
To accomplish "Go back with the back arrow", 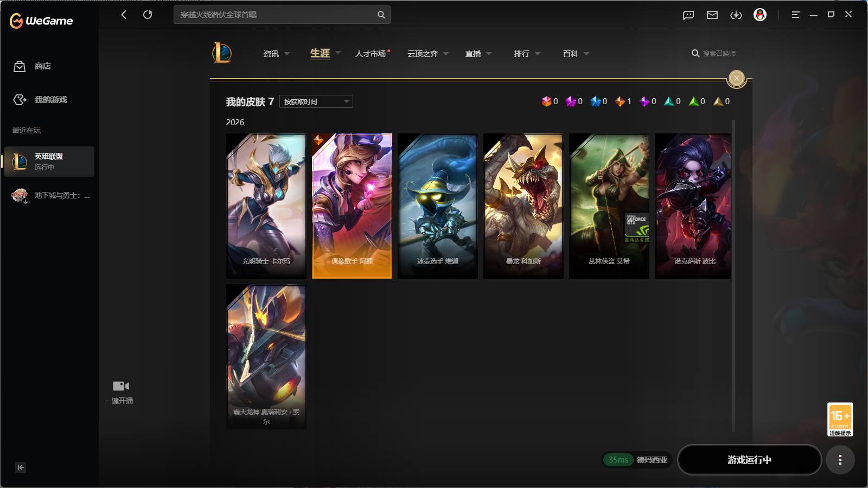I will [x=124, y=15].
